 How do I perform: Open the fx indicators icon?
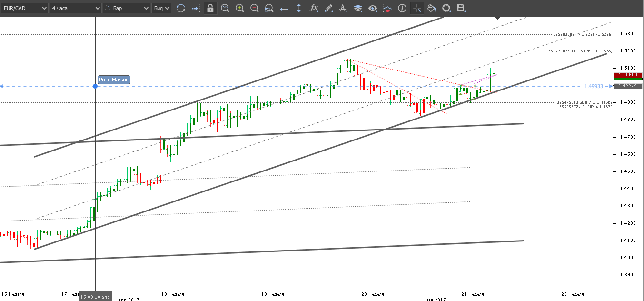coord(314,8)
